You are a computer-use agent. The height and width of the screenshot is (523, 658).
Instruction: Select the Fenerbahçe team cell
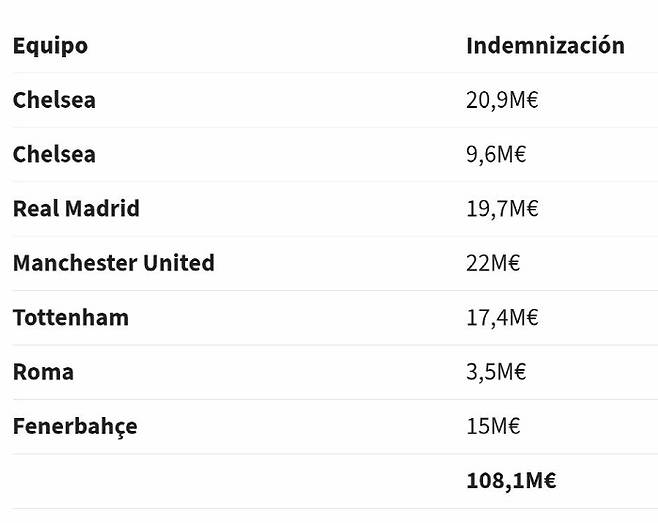pos(75,427)
